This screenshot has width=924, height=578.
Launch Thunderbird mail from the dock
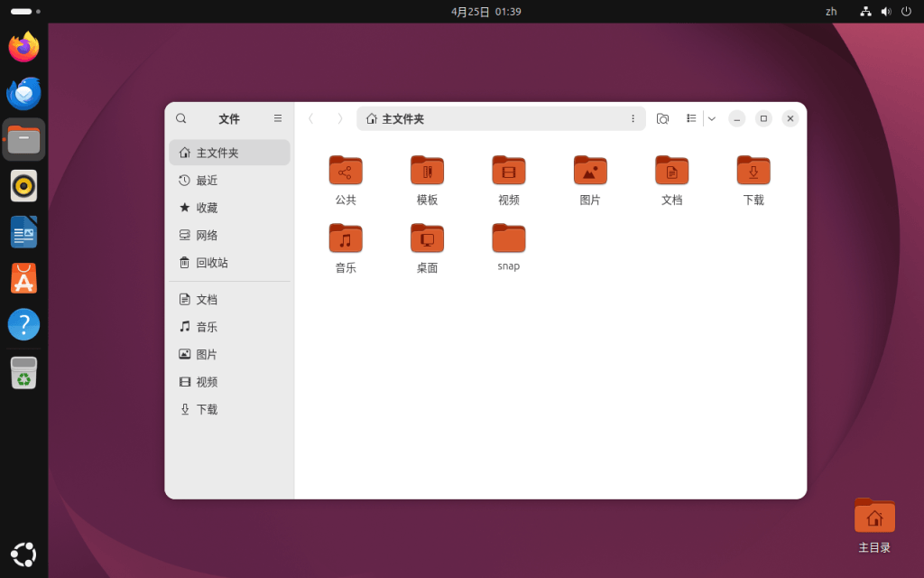(x=23, y=93)
